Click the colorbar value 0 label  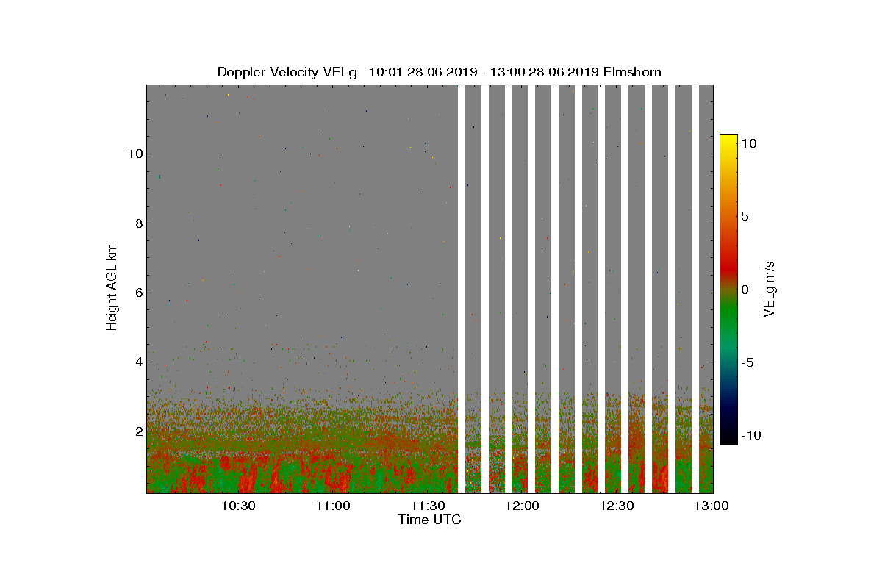tap(745, 290)
